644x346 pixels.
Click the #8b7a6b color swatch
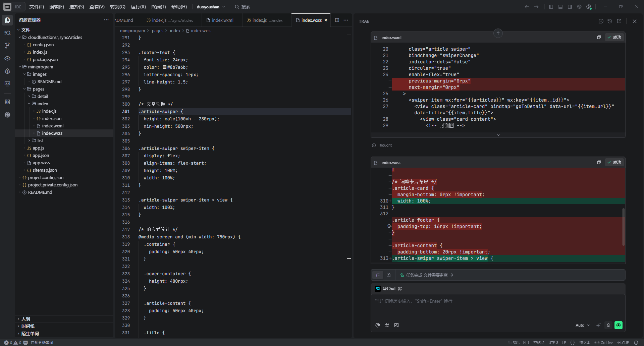pos(165,67)
